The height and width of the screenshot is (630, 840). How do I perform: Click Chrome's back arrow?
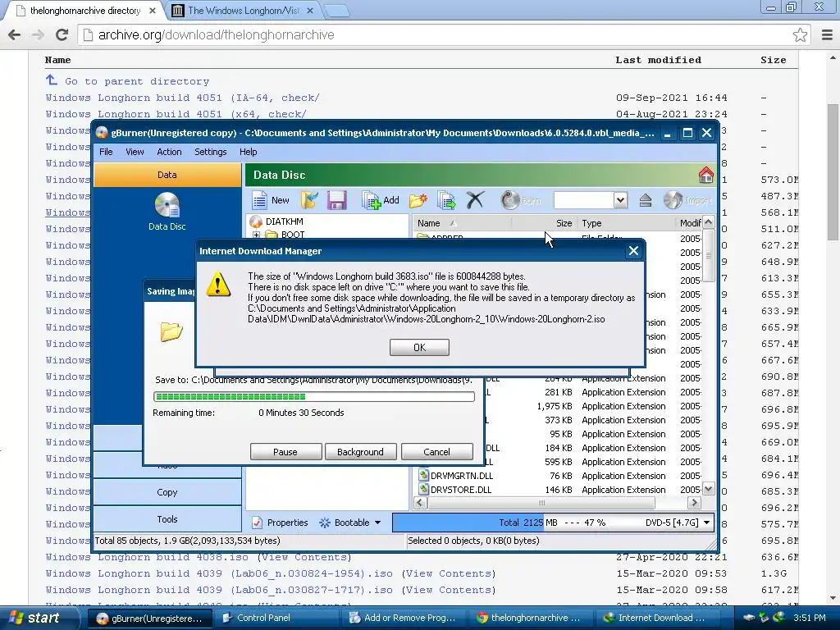(15, 34)
